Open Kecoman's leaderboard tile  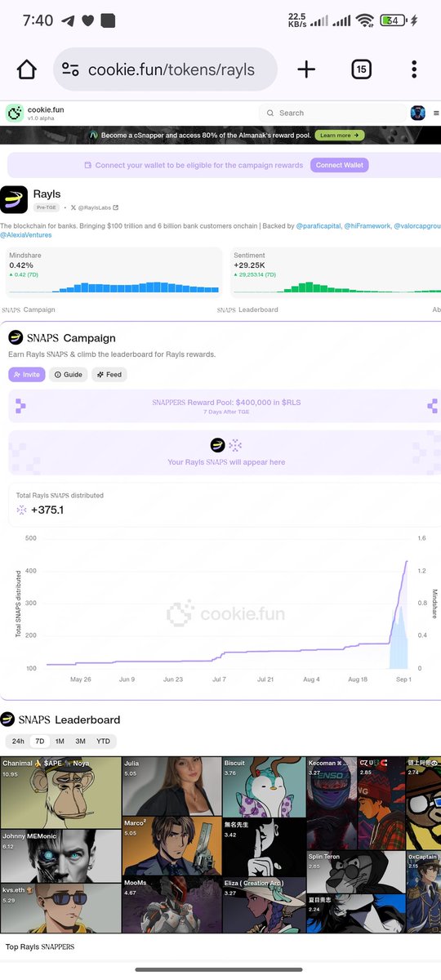[x=332, y=803]
